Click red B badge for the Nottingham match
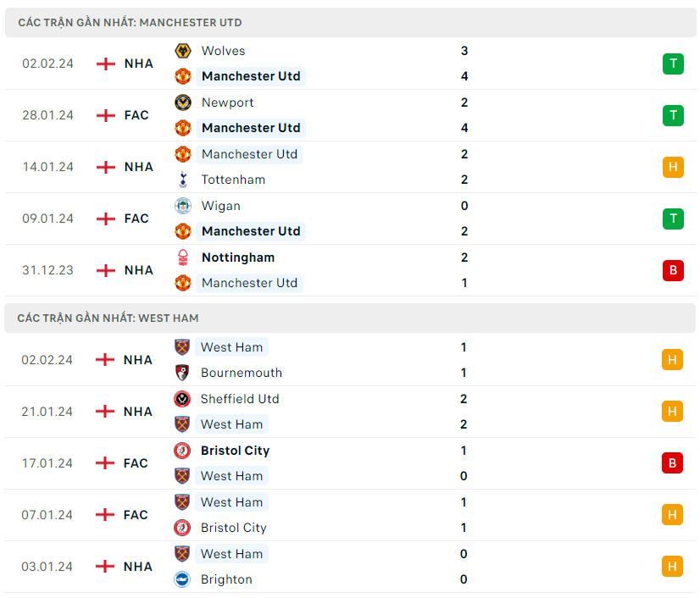 tap(673, 270)
